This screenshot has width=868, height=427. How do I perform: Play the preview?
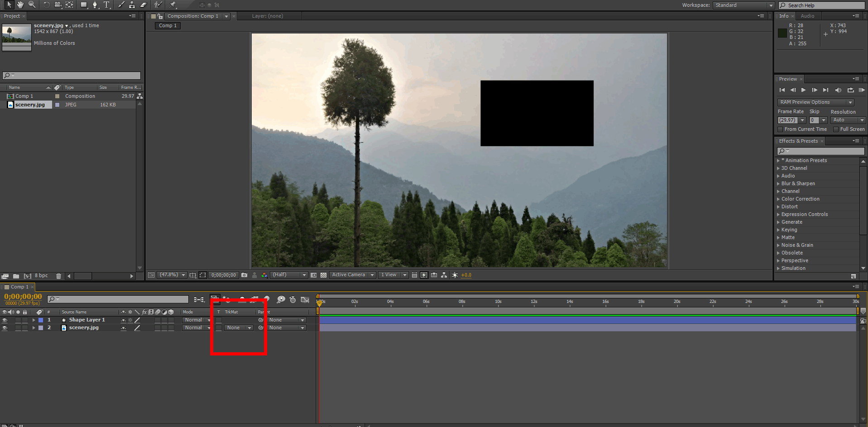pyautogui.click(x=804, y=90)
